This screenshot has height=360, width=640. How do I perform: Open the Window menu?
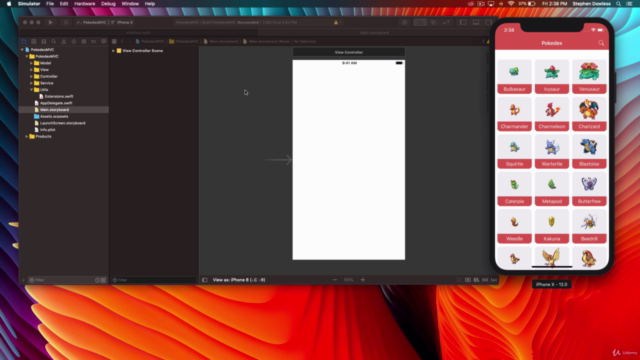coord(130,4)
